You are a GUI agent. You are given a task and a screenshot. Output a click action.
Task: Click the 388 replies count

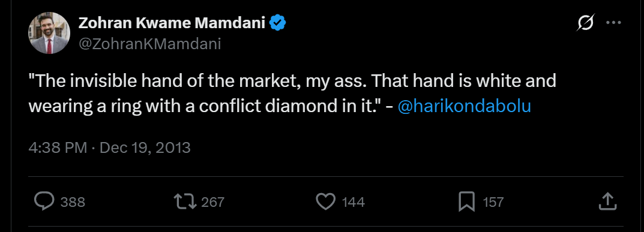[x=73, y=202]
